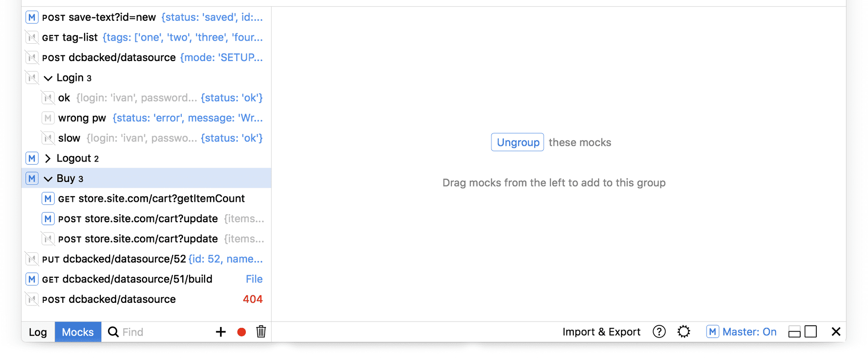Click the red record button

point(241,332)
